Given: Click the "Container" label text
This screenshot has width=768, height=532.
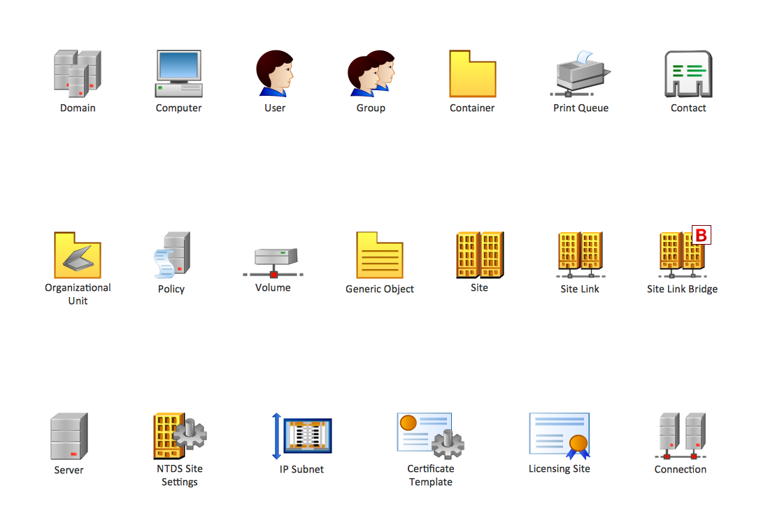Looking at the screenshot, I should [472, 108].
